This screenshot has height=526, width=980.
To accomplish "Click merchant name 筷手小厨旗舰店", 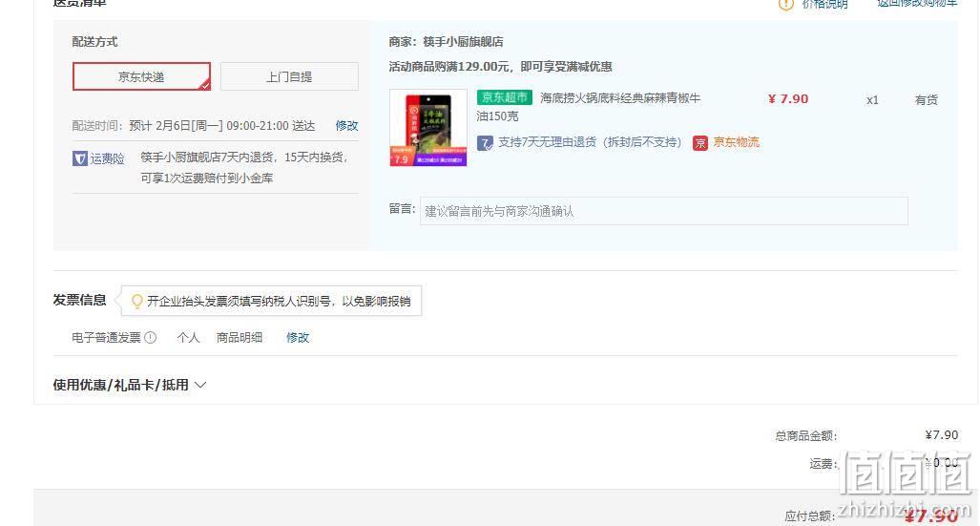I will pyautogui.click(x=463, y=42).
